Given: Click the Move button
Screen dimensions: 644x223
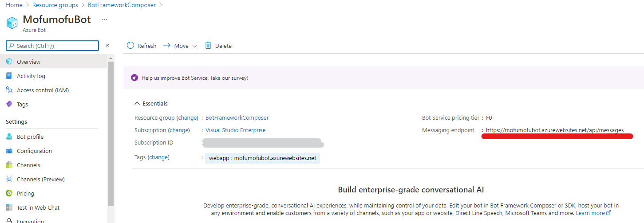Looking at the screenshot, I should (180, 46).
